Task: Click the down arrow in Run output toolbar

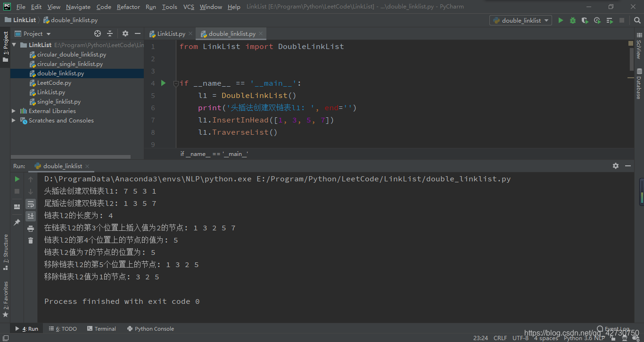Action: [31, 191]
